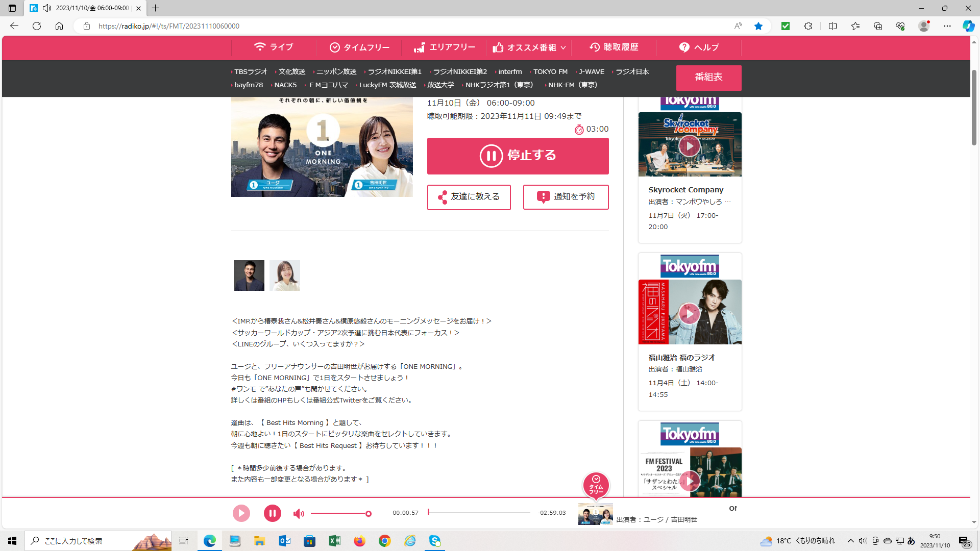Toggle the favorite star for this page
The width and height of the screenshot is (980, 551).
pos(758,26)
